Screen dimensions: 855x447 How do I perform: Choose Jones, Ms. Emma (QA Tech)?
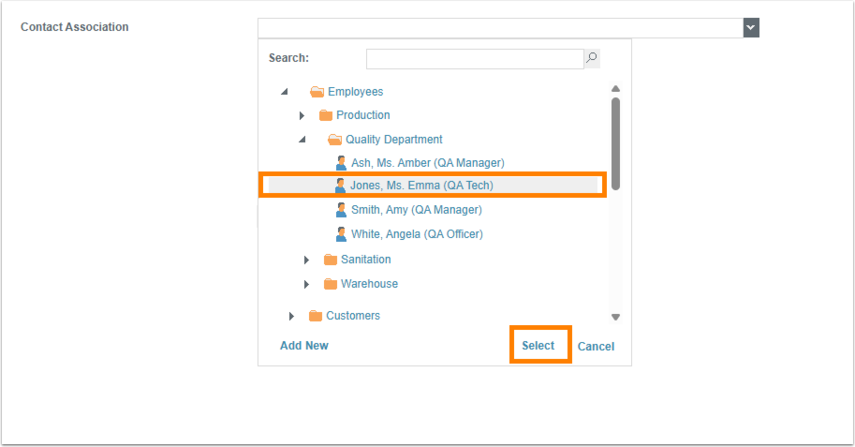(x=421, y=186)
